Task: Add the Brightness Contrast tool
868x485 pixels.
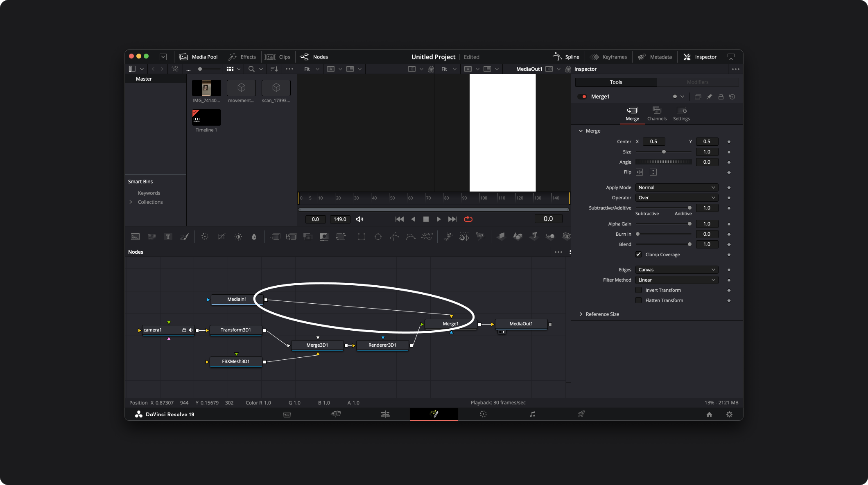Action: coord(238,237)
